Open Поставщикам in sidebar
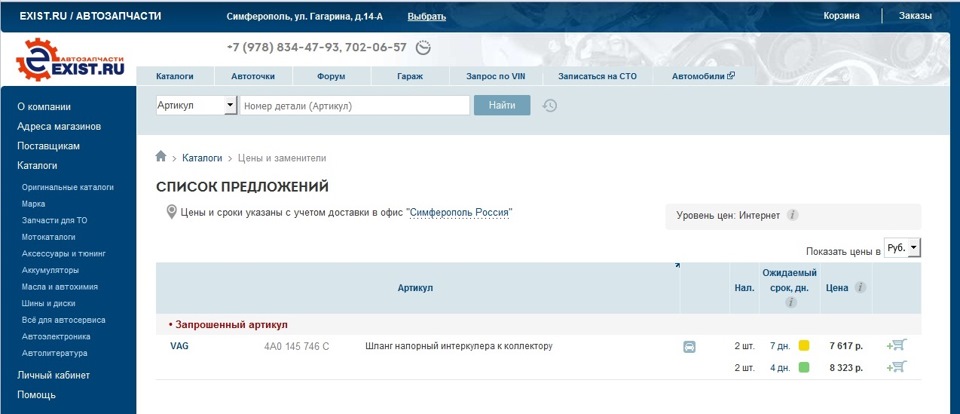 [x=48, y=146]
